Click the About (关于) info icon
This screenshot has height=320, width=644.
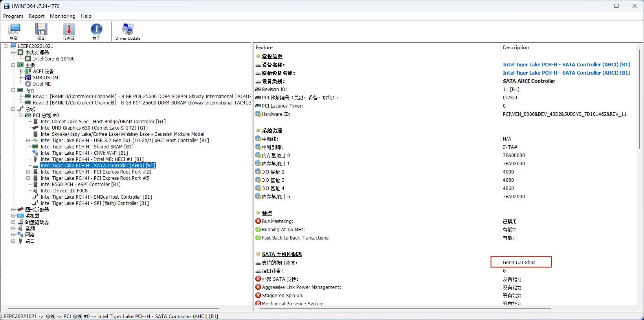[96, 29]
